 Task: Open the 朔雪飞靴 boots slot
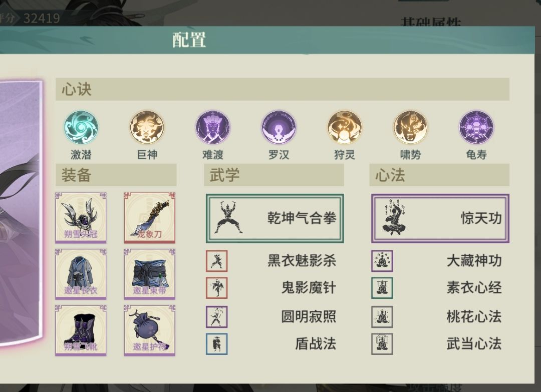tap(81, 330)
